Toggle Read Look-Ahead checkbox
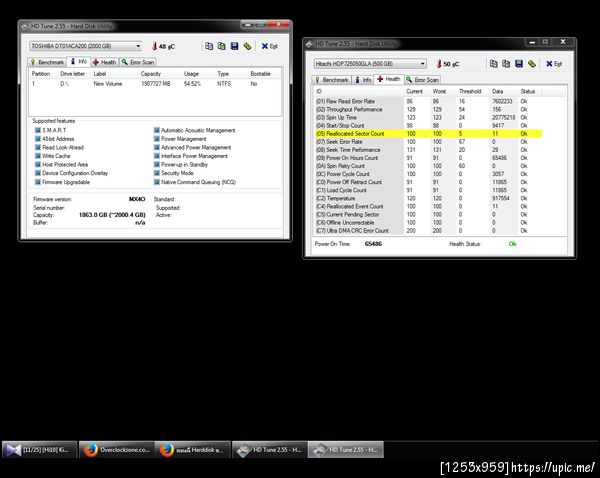The height and width of the screenshot is (478, 600). 38,147
